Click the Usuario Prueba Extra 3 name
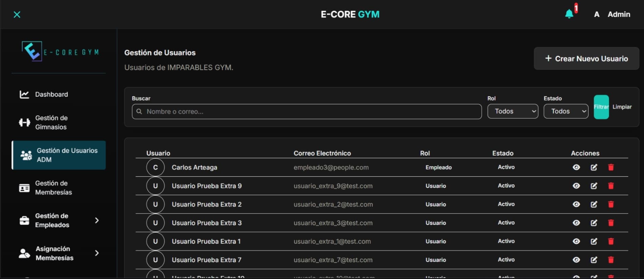This screenshot has height=279, width=644. [207, 223]
